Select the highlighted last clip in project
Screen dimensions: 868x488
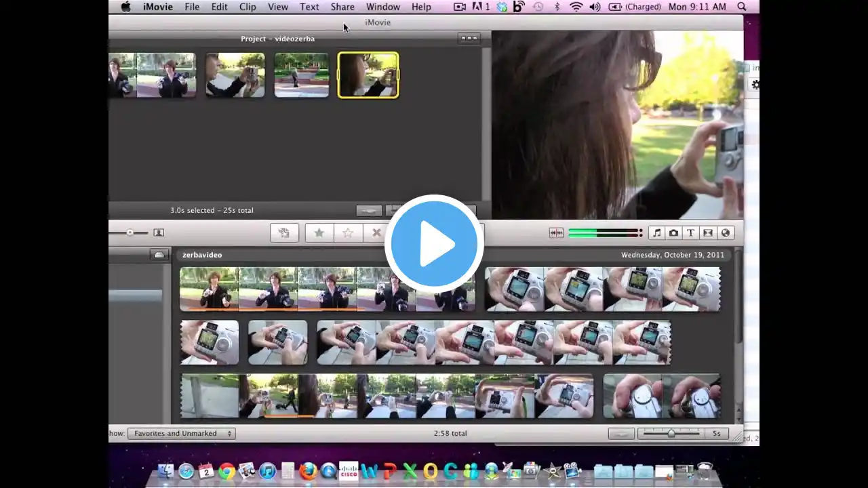pyautogui.click(x=368, y=75)
